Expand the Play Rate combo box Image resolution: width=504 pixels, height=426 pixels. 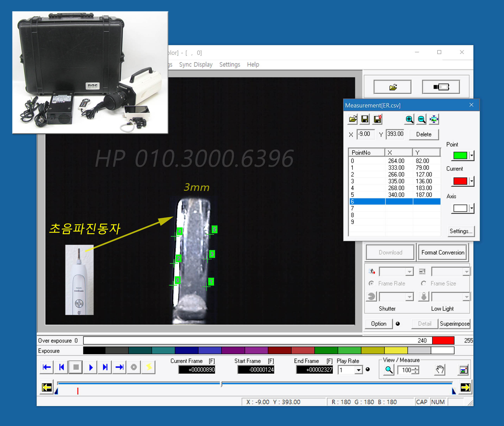point(359,370)
